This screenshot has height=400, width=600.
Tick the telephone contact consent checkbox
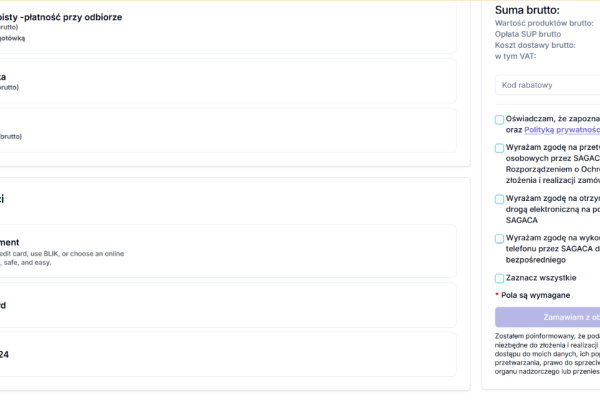coord(500,239)
